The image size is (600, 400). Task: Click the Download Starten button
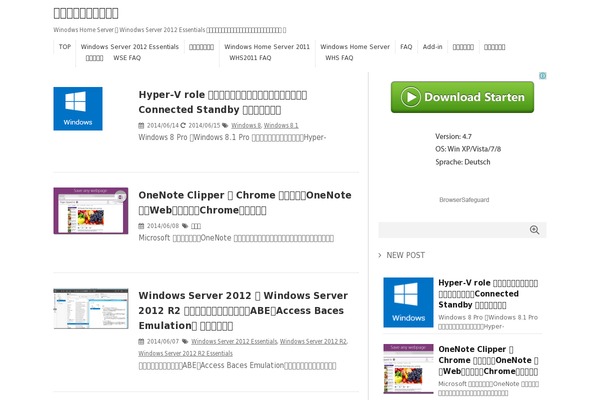[462, 97]
